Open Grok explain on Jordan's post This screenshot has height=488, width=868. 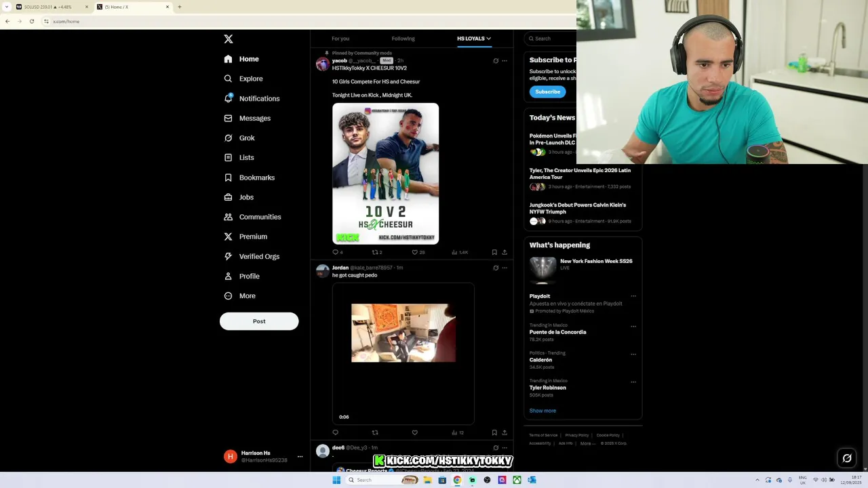pos(496,268)
